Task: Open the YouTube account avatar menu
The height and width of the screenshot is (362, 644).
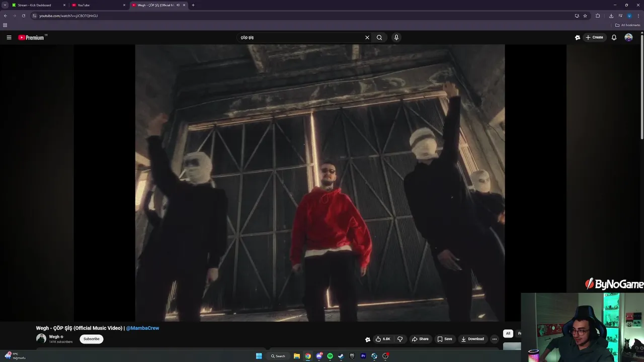Action: point(628,37)
